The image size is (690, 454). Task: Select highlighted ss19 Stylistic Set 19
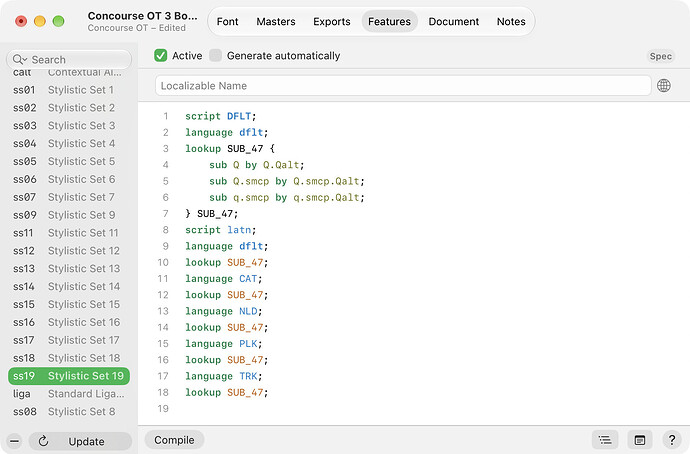click(69, 376)
